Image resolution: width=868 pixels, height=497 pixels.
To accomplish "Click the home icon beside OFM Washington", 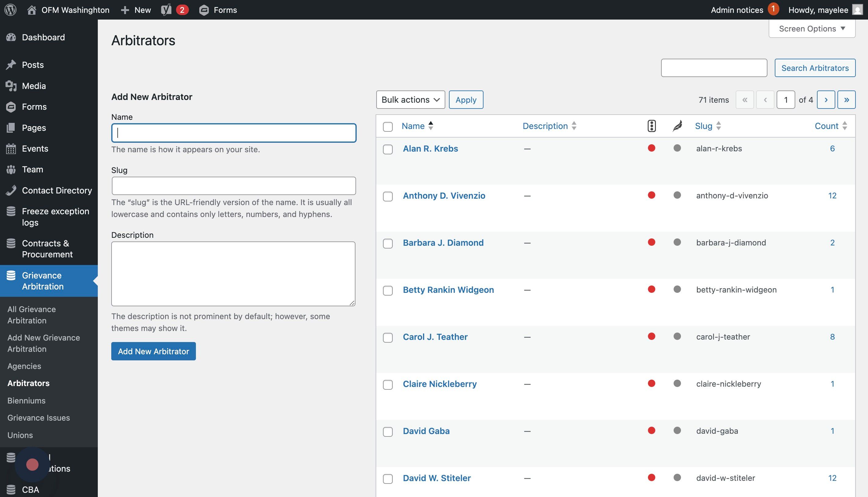I will [x=32, y=9].
